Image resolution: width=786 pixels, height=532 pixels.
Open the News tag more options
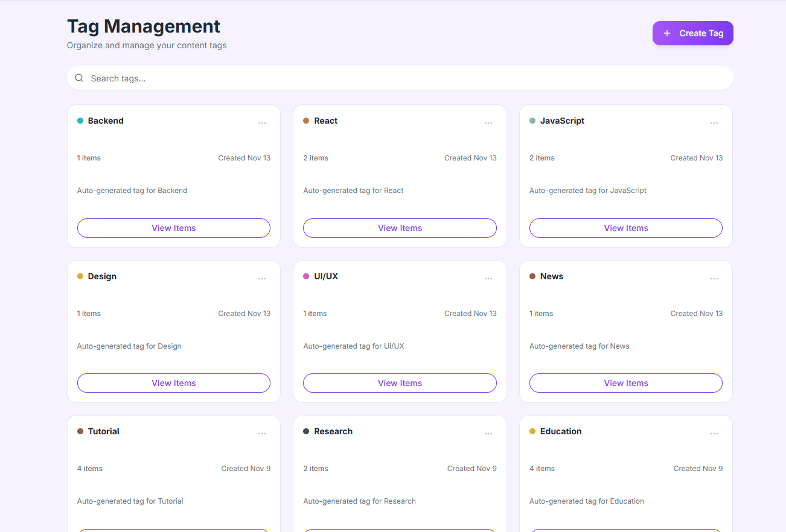pyautogui.click(x=714, y=279)
